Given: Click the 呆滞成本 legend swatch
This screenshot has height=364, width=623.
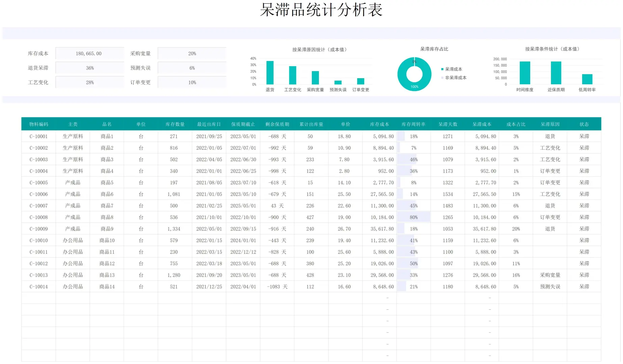Looking at the screenshot, I should pos(442,69).
